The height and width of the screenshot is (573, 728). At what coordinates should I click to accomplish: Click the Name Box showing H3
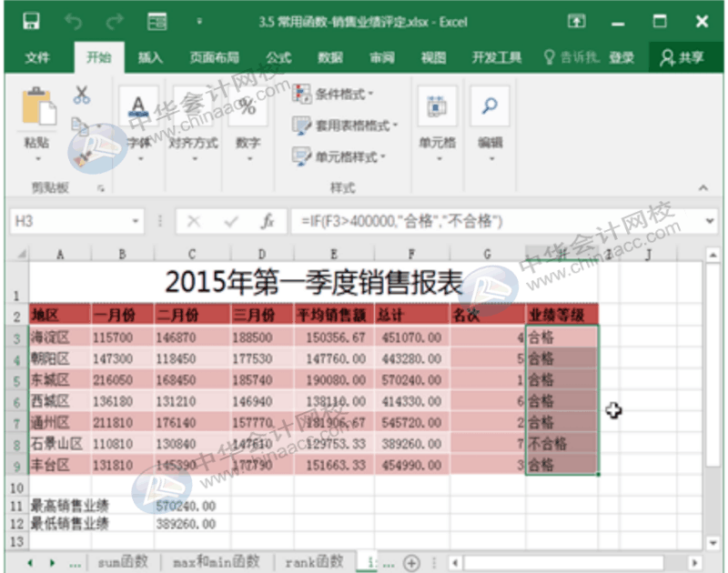(70, 221)
